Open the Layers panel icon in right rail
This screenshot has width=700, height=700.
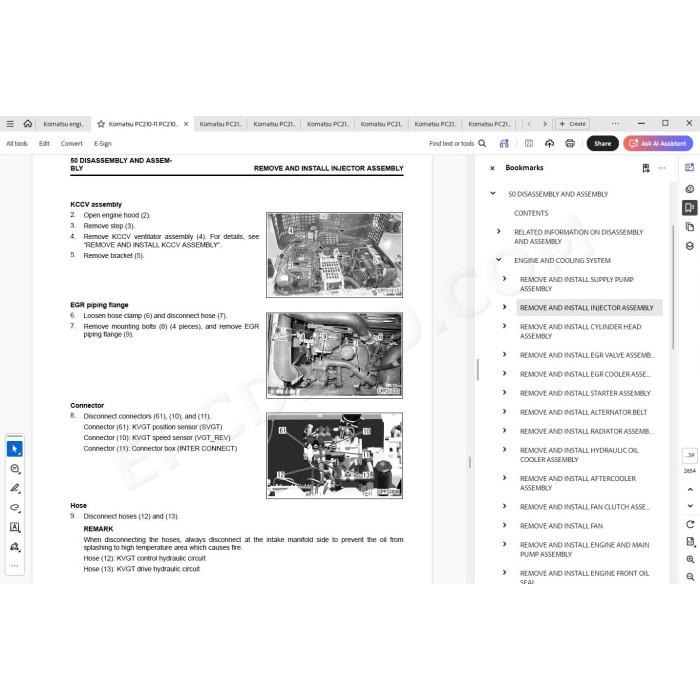click(690, 246)
